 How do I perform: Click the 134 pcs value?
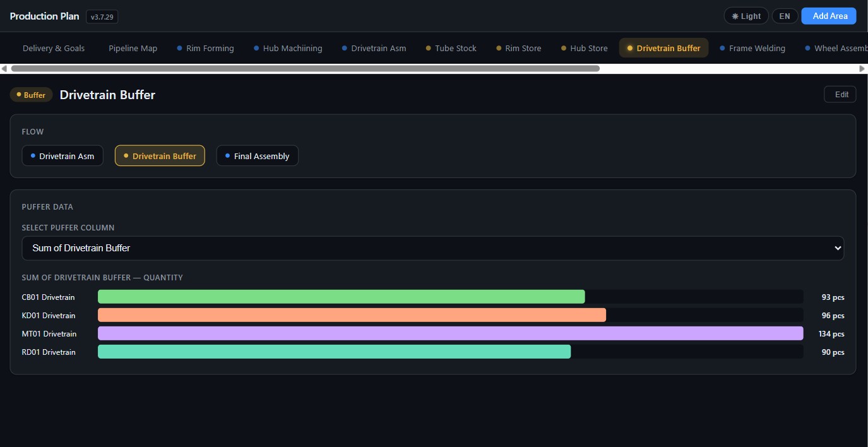click(x=831, y=333)
